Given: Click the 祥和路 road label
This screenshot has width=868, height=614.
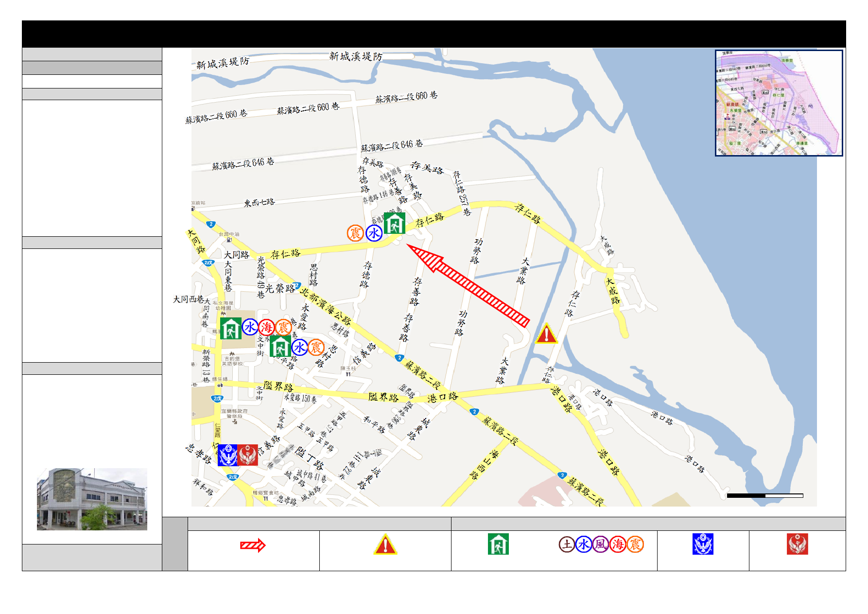Looking at the screenshot, I should pos(203,487).
